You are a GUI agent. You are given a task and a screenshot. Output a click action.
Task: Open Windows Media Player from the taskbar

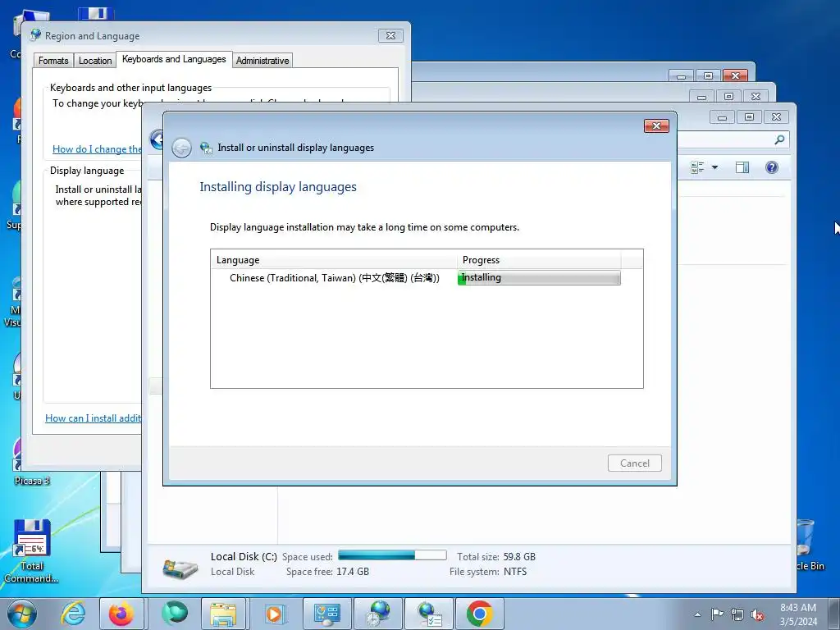(x=274, y=614)
